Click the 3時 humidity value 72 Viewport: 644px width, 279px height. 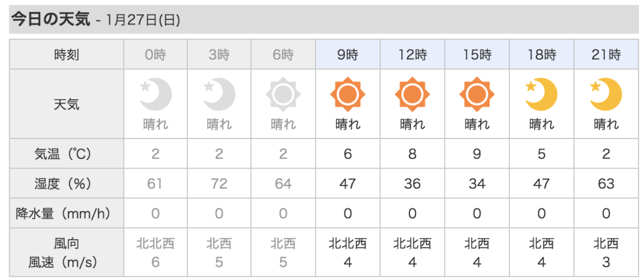click(x=219, y=184)
